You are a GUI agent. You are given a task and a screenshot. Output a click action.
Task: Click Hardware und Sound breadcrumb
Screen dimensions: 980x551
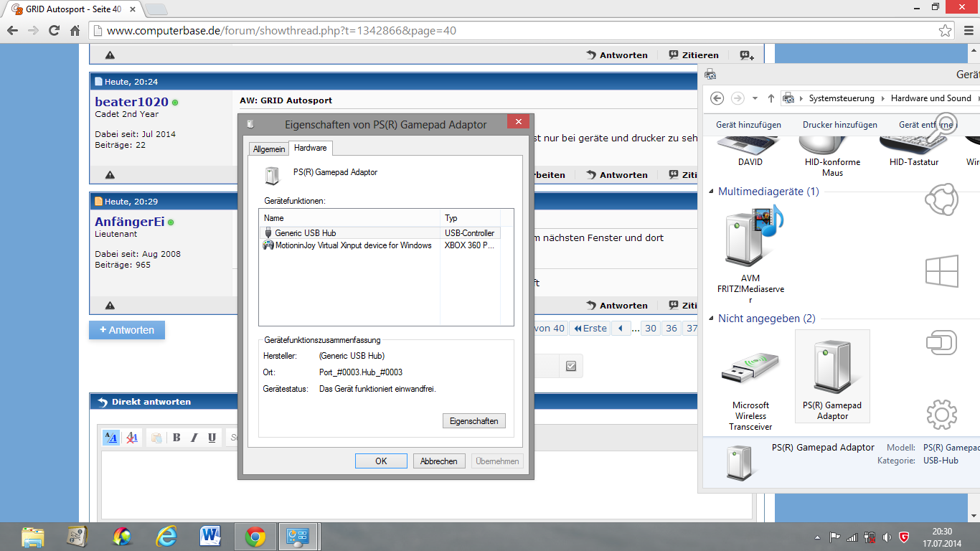click(931, 98)
